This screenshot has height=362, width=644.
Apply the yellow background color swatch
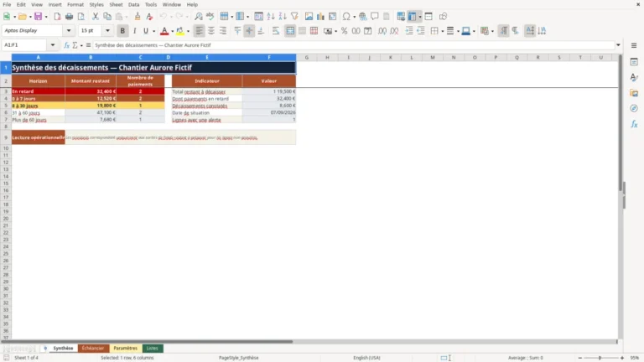(x=180, y=31)
